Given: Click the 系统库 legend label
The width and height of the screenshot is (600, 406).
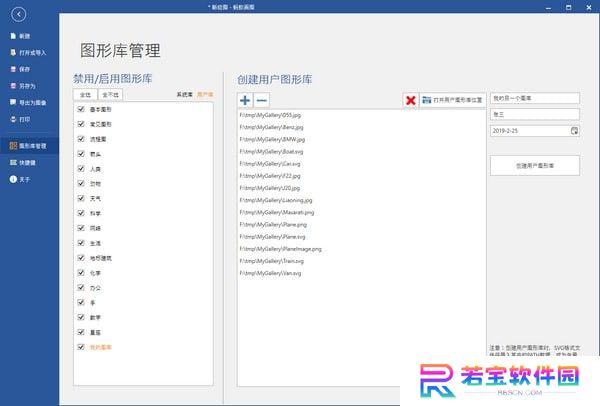Looking at the screenshot, I should pyautogui.click(x=184, y=95).
